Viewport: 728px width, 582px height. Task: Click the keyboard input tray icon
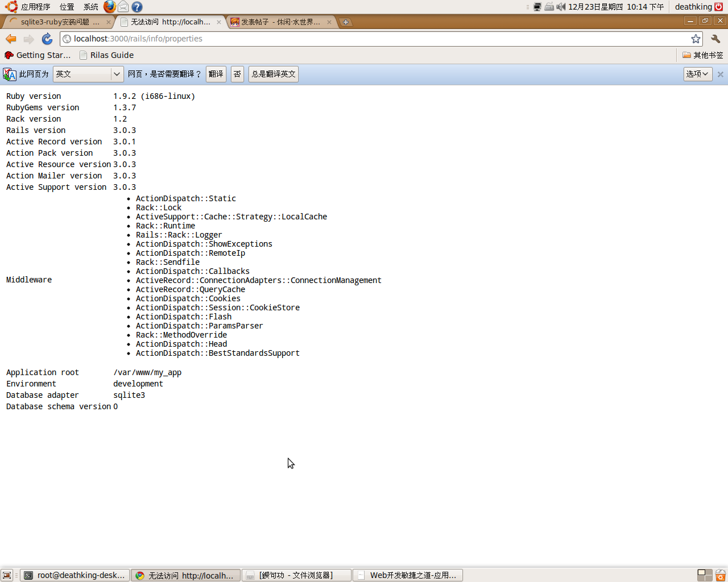click(x=549, y=7)
